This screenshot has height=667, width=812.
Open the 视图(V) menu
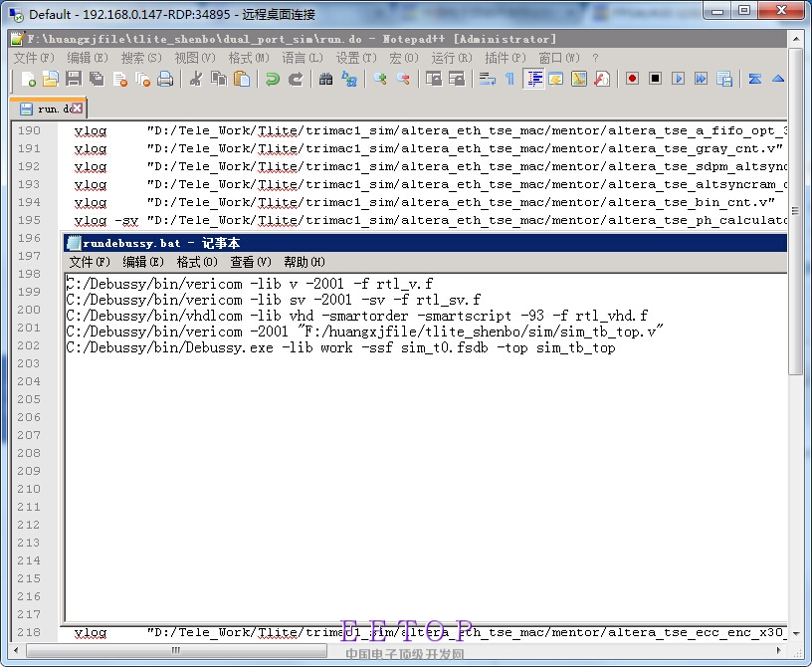(195, 58)
